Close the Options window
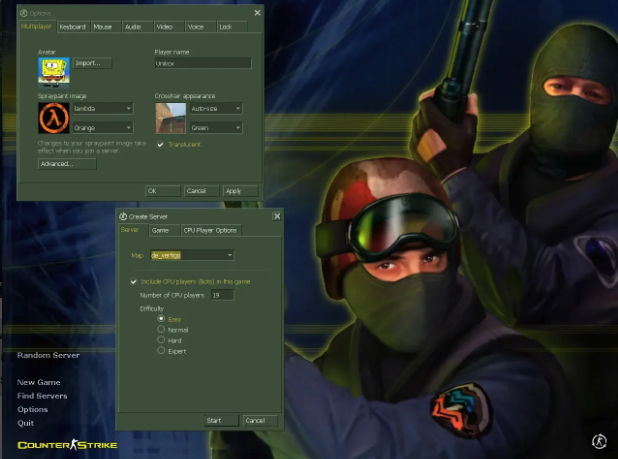This screenshot has width=618, height=459. pyautogui.click(x=257, y=13)
